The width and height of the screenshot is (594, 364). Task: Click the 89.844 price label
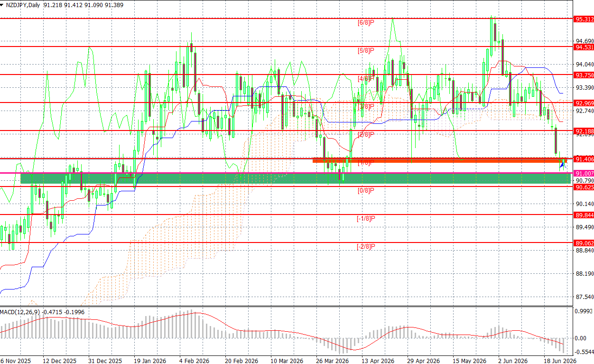[x=584, y=215]
